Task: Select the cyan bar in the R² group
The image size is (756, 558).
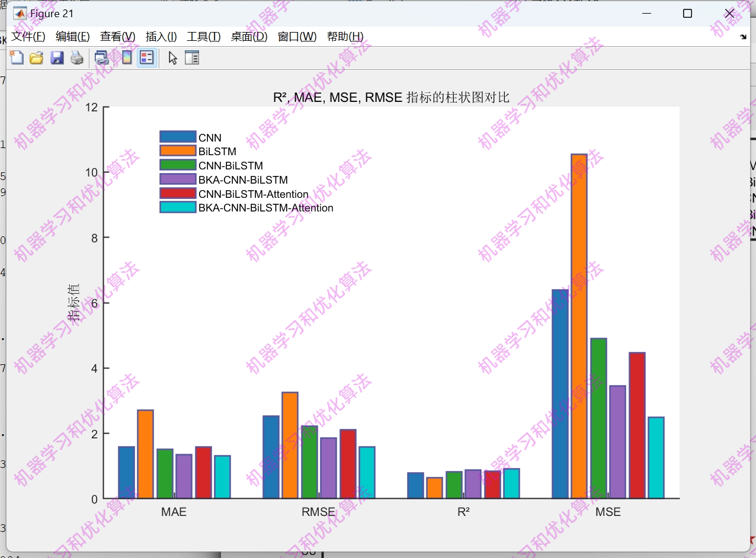Action: point(511,484)
